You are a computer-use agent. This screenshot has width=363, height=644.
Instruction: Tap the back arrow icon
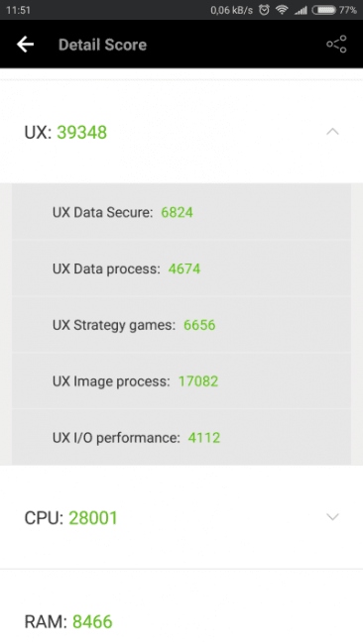pyautogui.click(x=25, y=45)
